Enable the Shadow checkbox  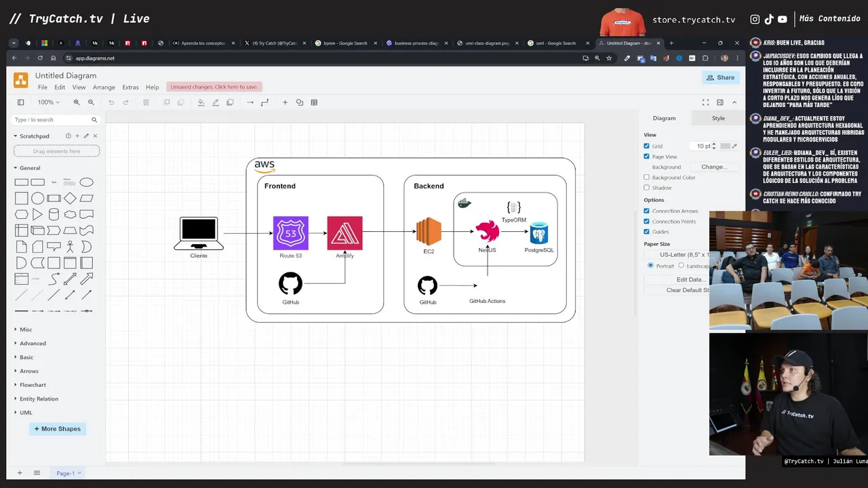646,188
